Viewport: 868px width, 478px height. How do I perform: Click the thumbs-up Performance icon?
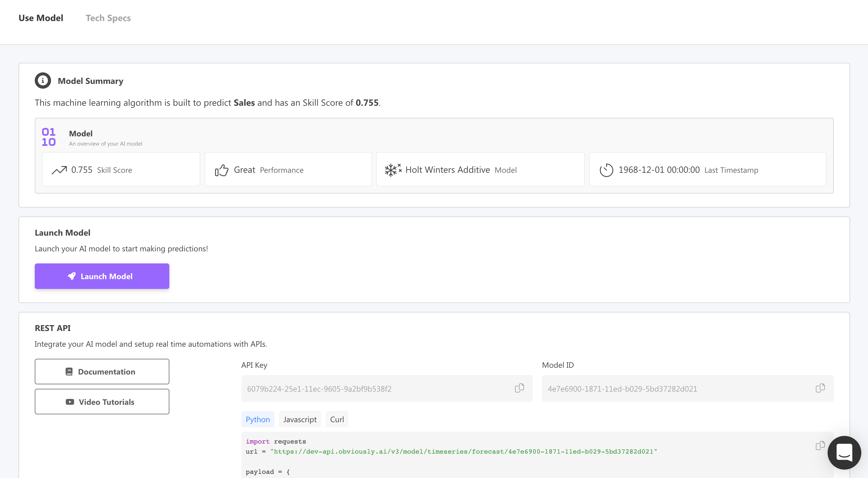click(221, 170)
